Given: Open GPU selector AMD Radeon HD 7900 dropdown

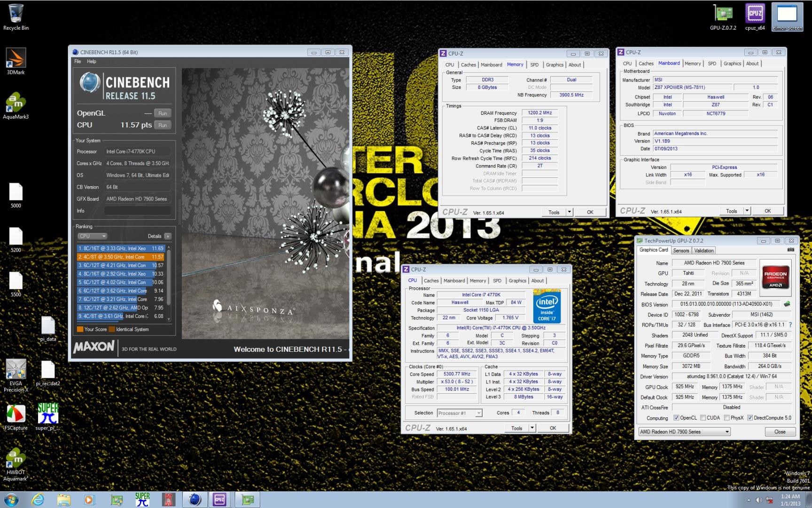Looking at the screenshot, I should tap(685, 432).
